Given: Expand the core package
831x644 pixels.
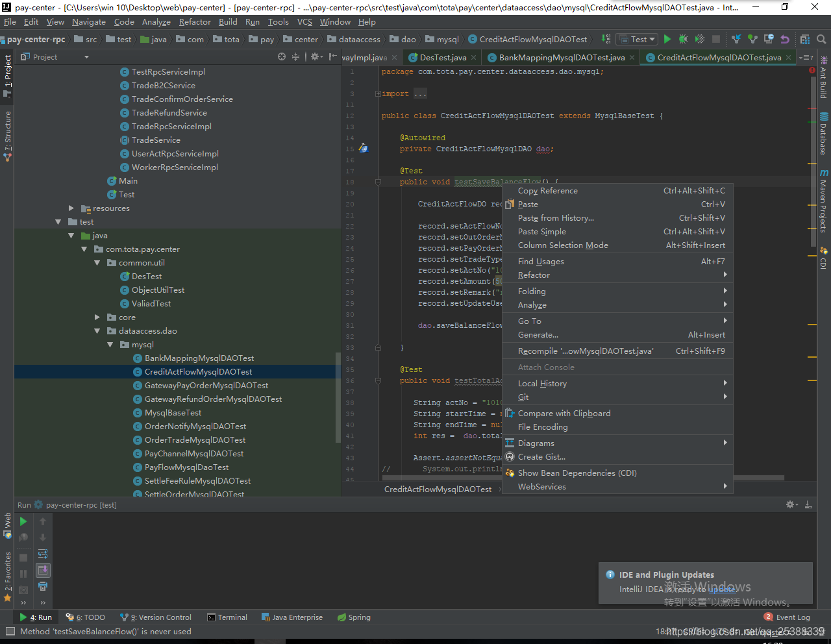Looking at the screenshot, I should (97, 317).
